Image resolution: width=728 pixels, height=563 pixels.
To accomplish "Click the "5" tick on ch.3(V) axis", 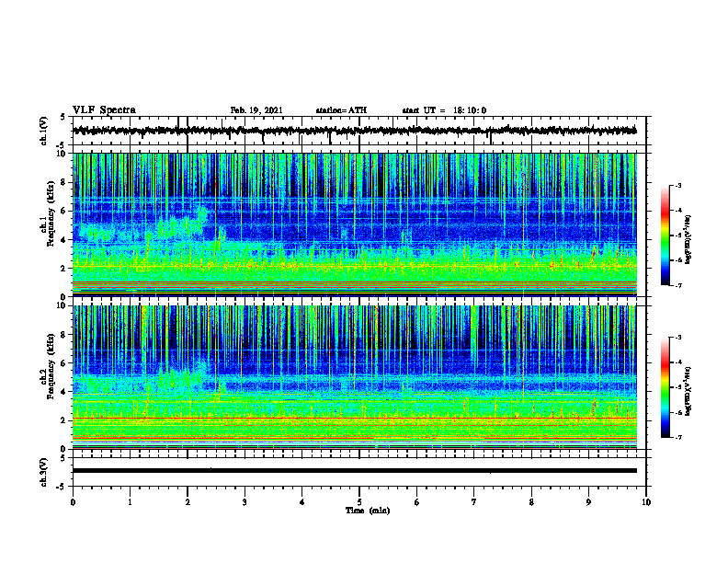I will (x=63, y=459).
